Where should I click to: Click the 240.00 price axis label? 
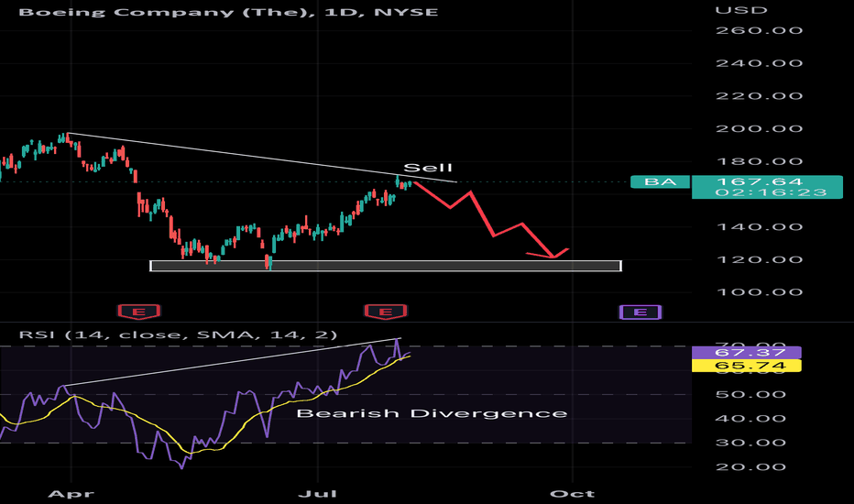pos(760,63)
